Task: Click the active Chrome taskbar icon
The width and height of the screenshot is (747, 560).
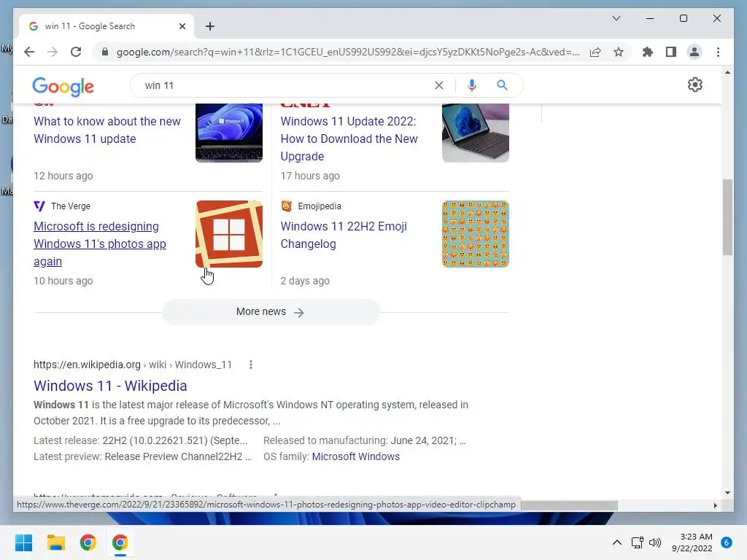Action: (x=120, y=542)
